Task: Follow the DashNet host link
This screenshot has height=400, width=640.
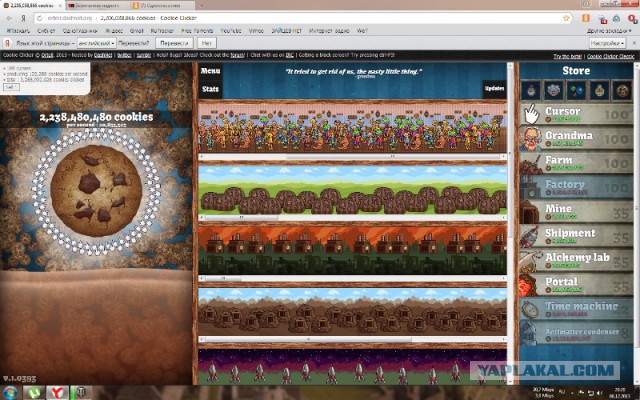Action: click(x=103, y=56)
